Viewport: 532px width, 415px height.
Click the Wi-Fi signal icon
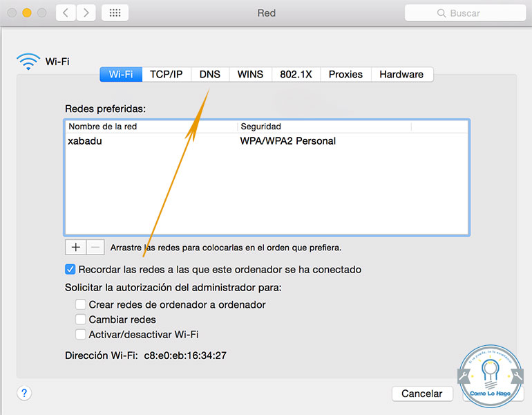pyautogui.click(x=28, y=62)
